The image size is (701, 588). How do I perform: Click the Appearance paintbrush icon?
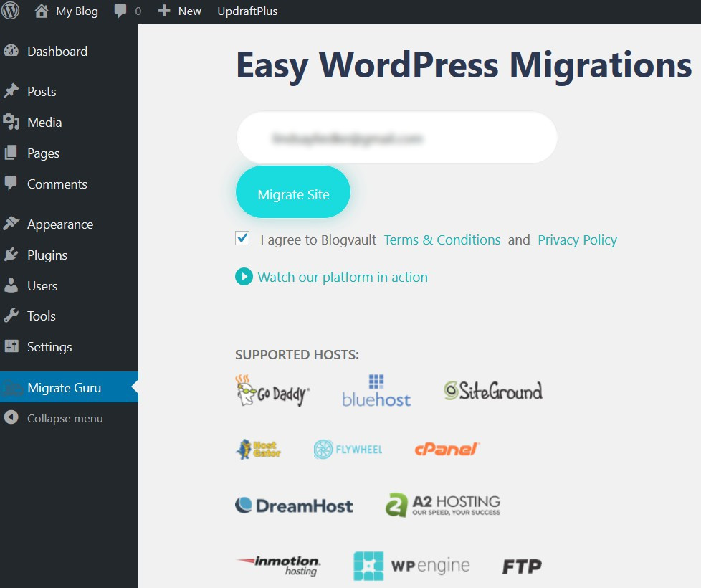tap(11, 223)
